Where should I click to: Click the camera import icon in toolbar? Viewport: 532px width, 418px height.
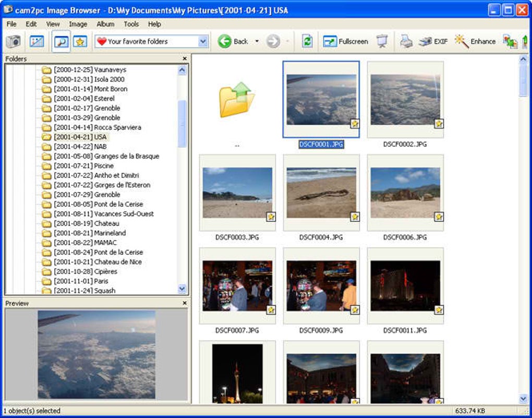pyautogui.click(x=13, y=42)
